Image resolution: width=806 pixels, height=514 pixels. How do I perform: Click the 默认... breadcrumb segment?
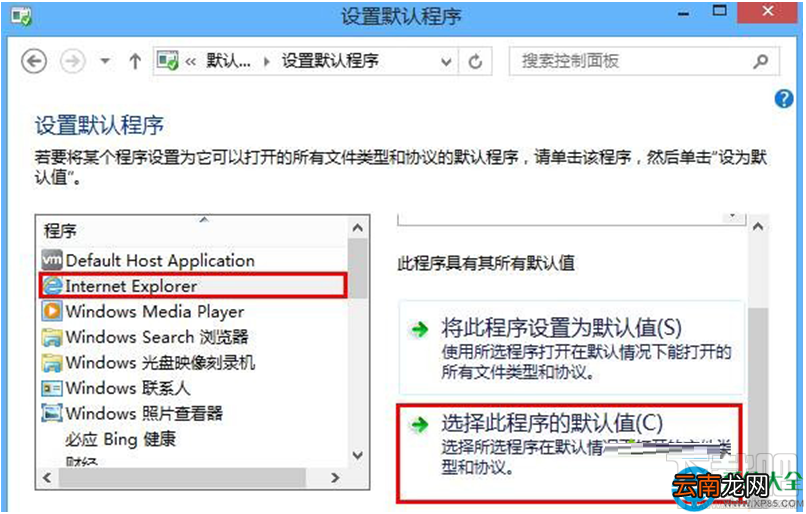point(228,61)
